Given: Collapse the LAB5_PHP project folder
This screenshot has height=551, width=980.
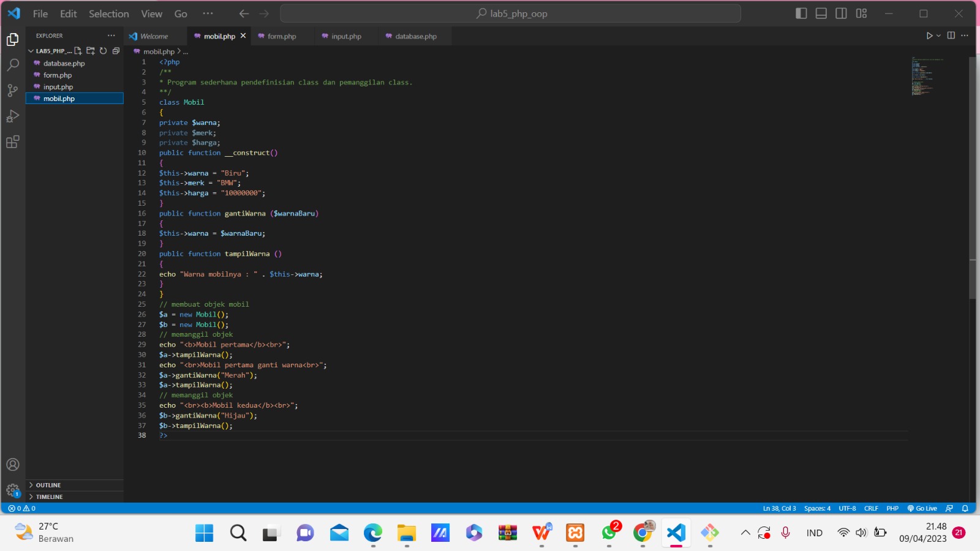Looking at the screenshot, I should (x=30, y=51).
